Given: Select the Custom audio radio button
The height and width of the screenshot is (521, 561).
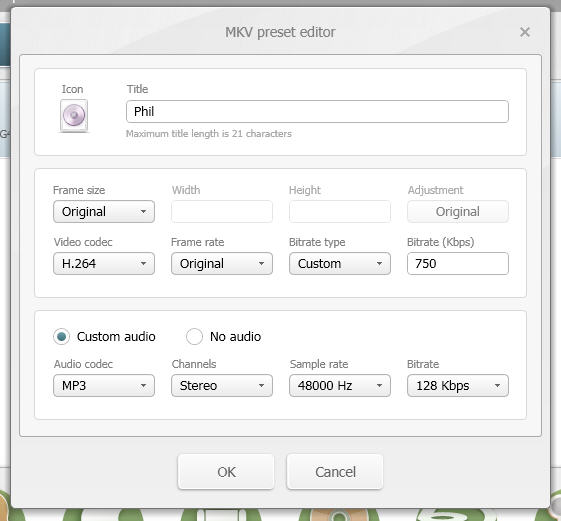Looking at the screenshot, I should (62, 337).
